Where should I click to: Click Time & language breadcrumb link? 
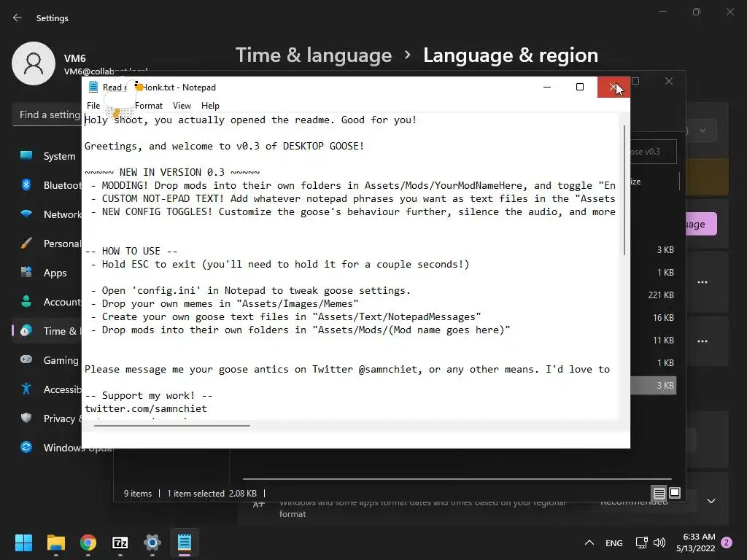pos(314,55)
